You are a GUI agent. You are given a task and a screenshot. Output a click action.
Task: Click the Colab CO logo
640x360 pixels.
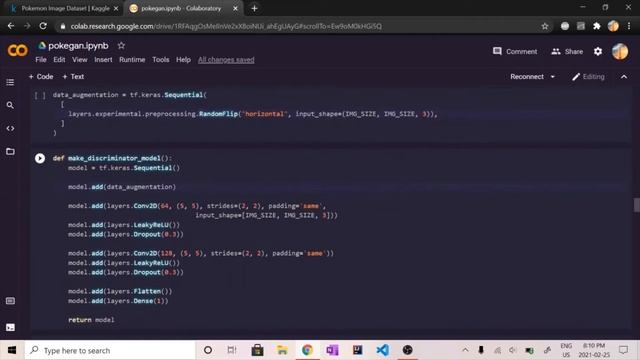point(18,50)
